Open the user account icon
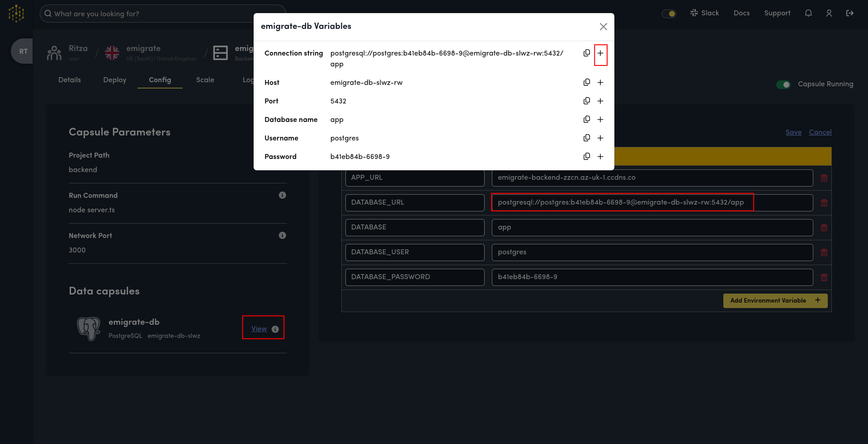868x444 pixels. (829, 13)
